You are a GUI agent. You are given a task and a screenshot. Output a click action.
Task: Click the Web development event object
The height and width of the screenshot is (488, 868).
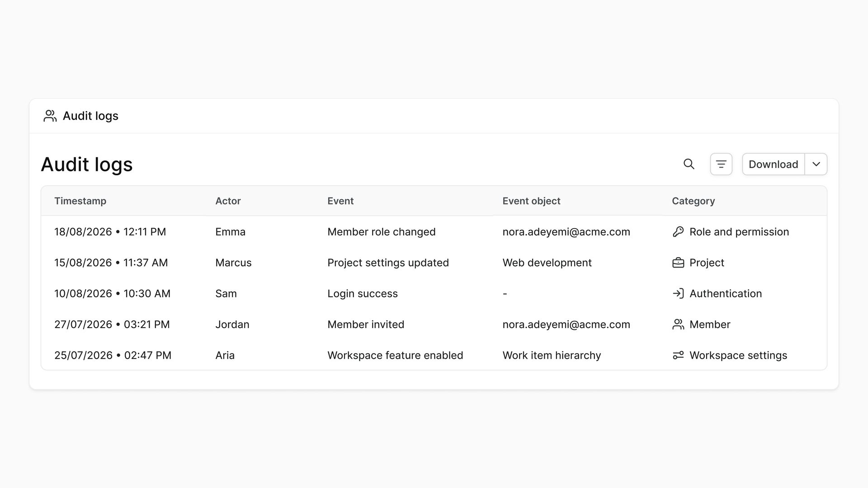click(547, 263)
